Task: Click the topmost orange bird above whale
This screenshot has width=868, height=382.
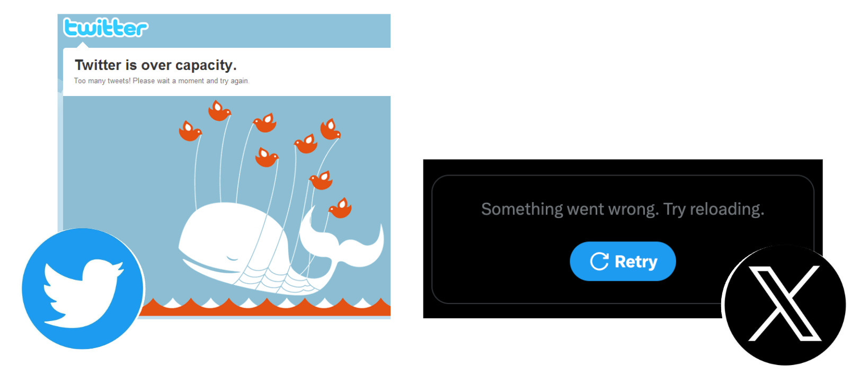Action: [x=219, y=111]
